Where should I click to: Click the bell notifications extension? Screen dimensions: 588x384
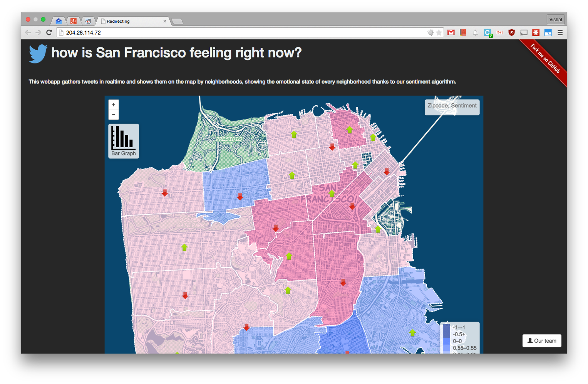tap(475, 33)
